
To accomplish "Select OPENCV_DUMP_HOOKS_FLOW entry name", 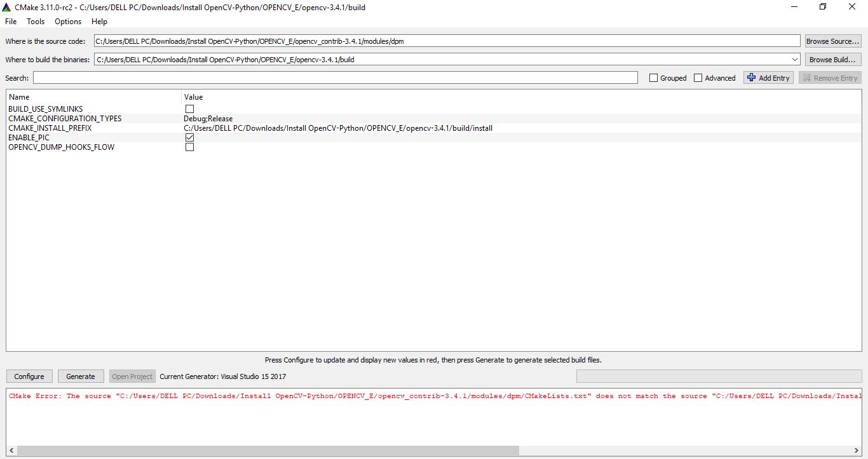I will point(62,147).
